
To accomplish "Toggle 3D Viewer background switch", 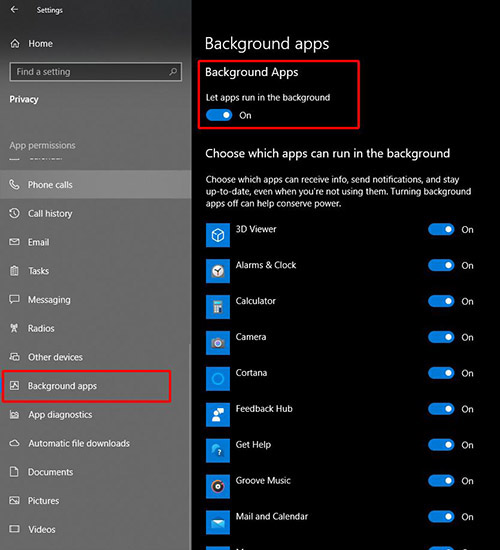I will coord(441,229).
